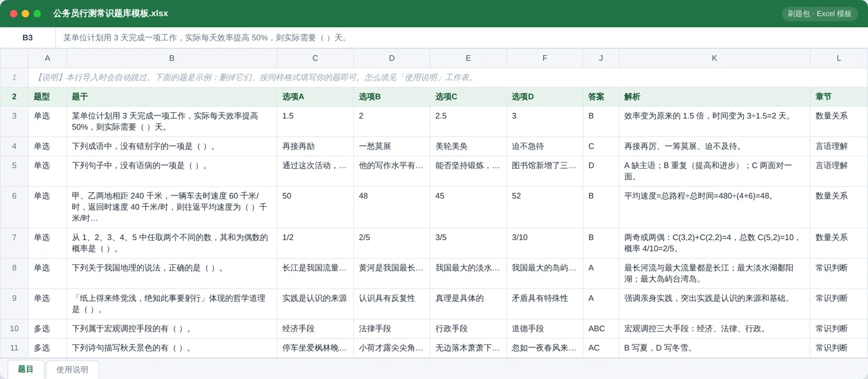Select column J header
This screenshot has width=868, height=379.
601,58
